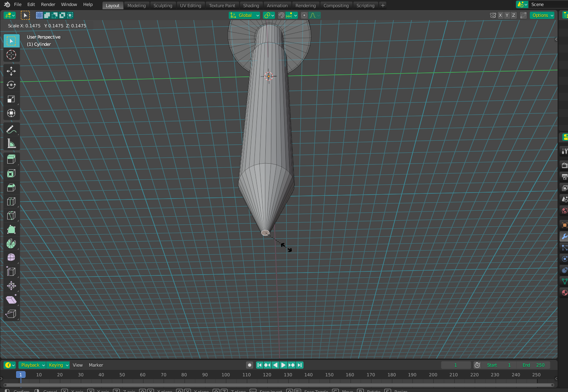The height and width of the screenshot is (392, 568).
Task: Open the Material properties tab
Action: (564, 293)
